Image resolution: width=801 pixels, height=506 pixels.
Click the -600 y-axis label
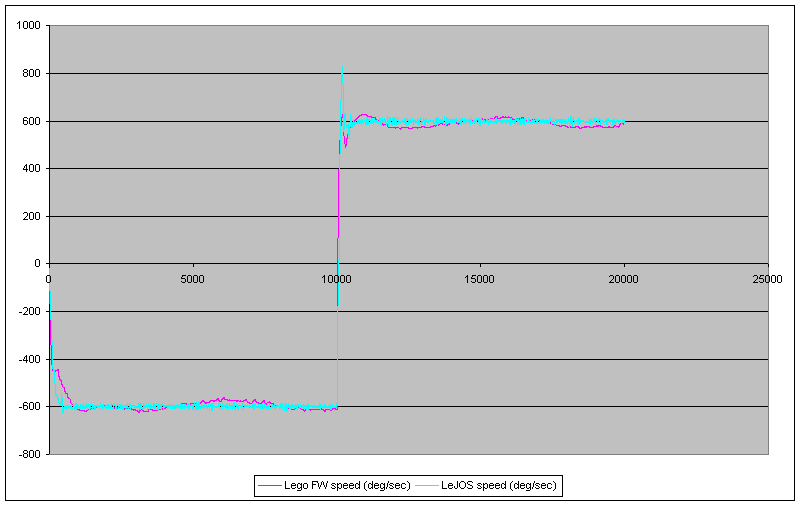[30, 406]
